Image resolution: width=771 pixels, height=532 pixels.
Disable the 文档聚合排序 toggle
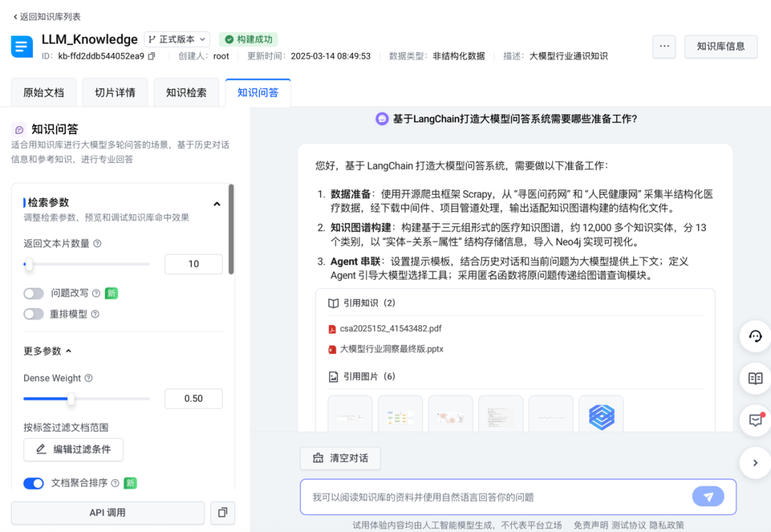(x=34, y=483)
